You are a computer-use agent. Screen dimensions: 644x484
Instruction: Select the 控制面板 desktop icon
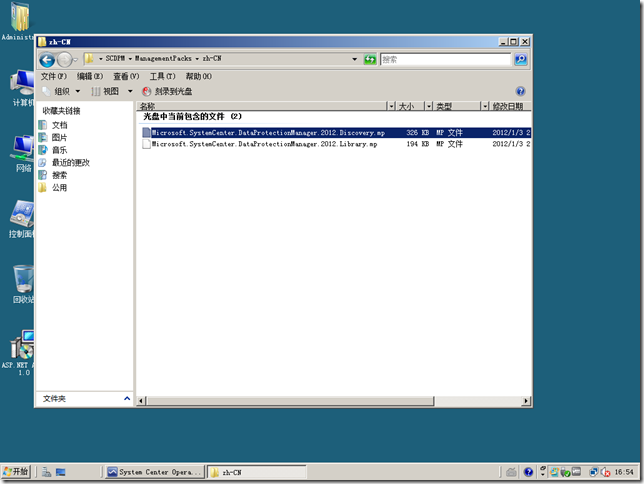[x=22, y=219]
